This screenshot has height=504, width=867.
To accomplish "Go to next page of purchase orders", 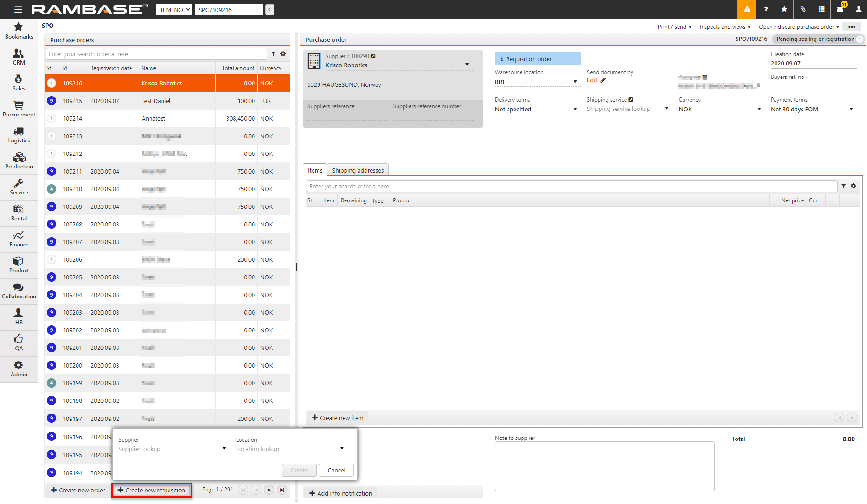I will tap(269, 490).
